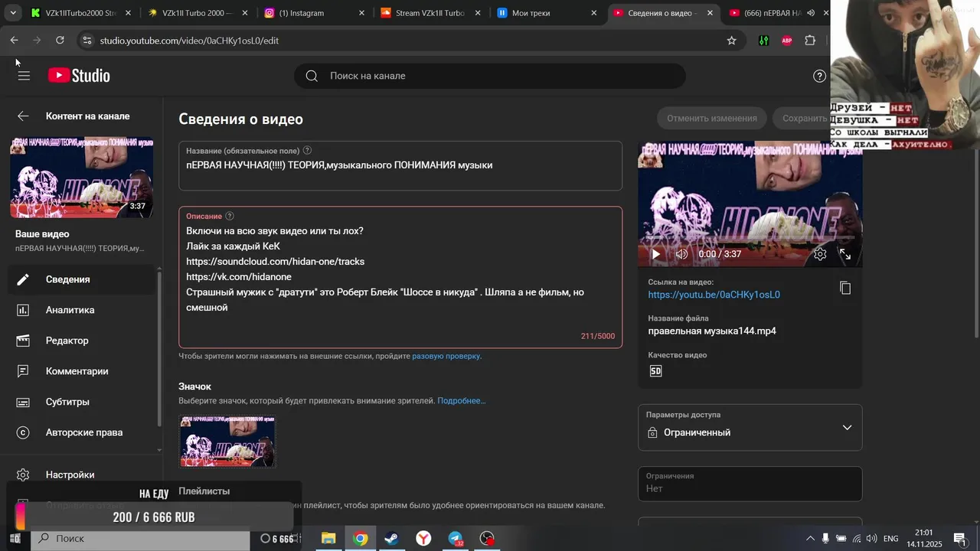Expand the Параметры доступа dropdown
This screenshot has width=980, height=551.
750,427
